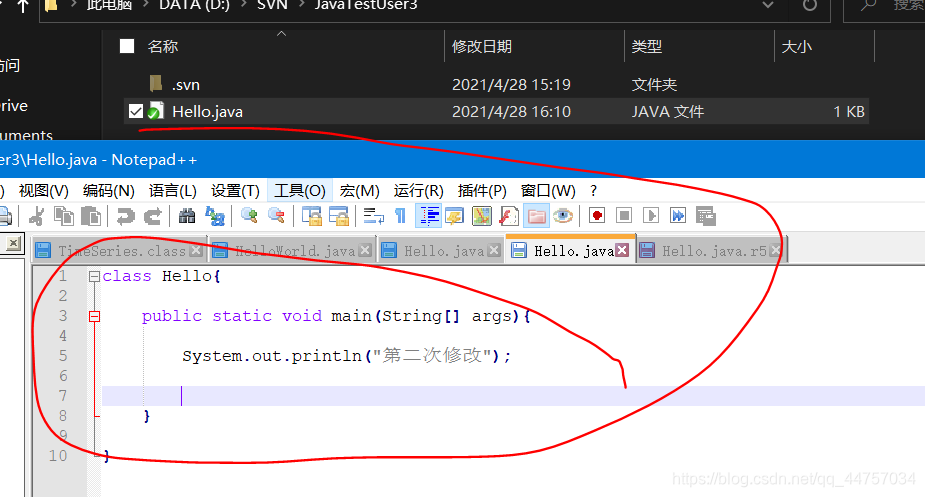
Task: Open the 工具(O) menu
Action: tap(300, 191)
